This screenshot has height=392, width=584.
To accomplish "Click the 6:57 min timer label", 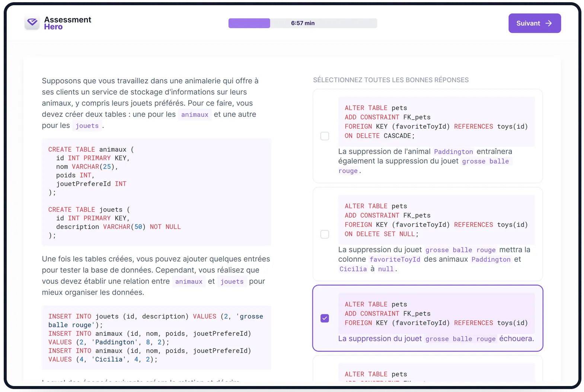I will tap(303, 23).
